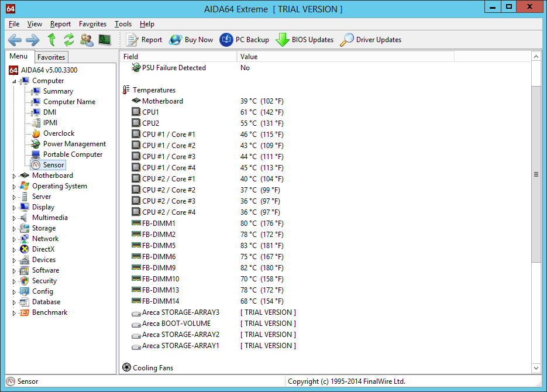Viewport: 547px width, 392px height.
Task: Click the Devices category icon
Action: tap(25, 260)
